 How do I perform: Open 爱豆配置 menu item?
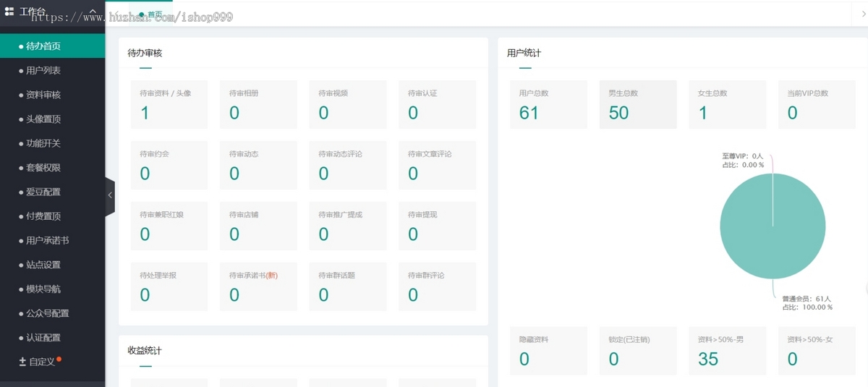click(52, 192)
